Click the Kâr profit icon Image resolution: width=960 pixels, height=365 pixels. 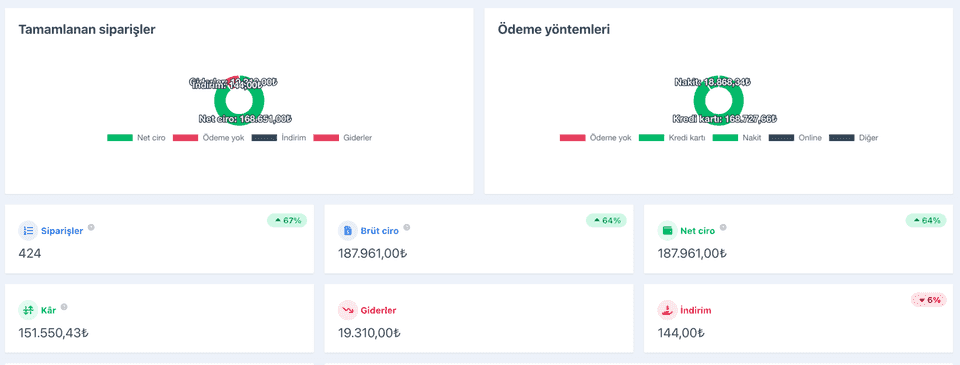pyautogui.click(x=28, y=310)
